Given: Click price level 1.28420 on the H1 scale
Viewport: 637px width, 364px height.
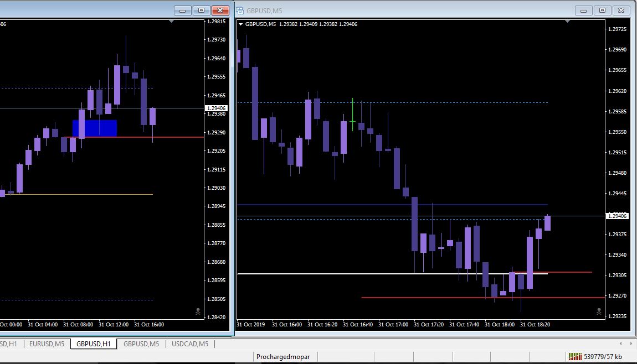Looking at the screenshot, I should (216, 318).
